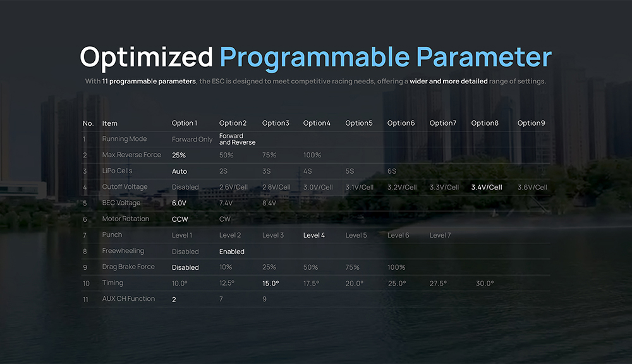Choose 100% for Max.Reverse Force
The height and width of the screenshot is (364, 632).
(312, 155)
